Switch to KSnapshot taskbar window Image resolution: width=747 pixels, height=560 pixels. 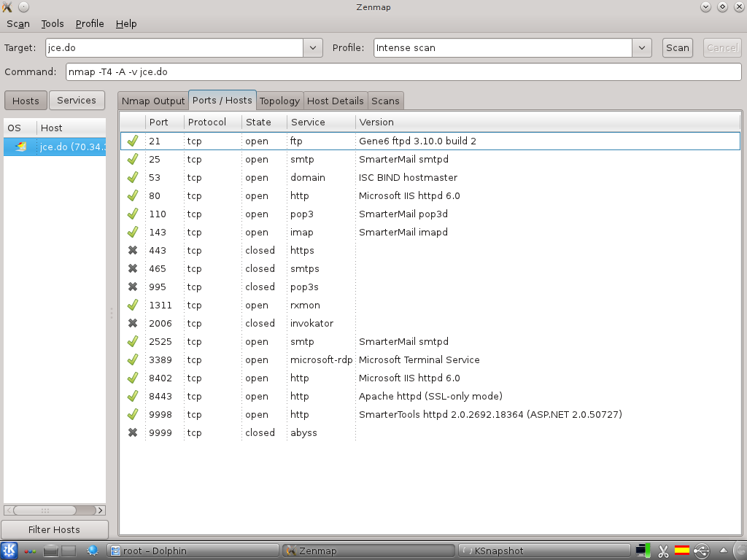point(544,551)
